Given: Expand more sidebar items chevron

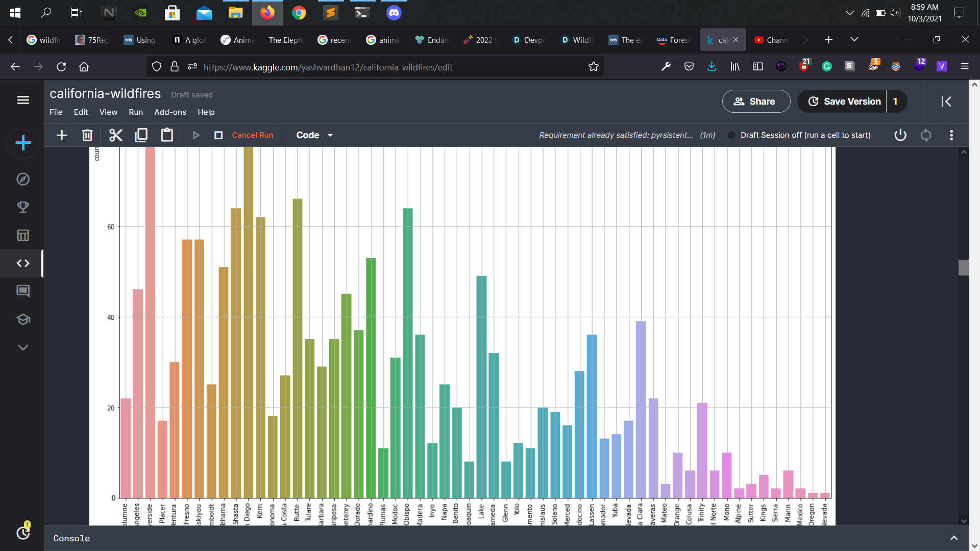Looking at the screenshot, I should [23, 347].
